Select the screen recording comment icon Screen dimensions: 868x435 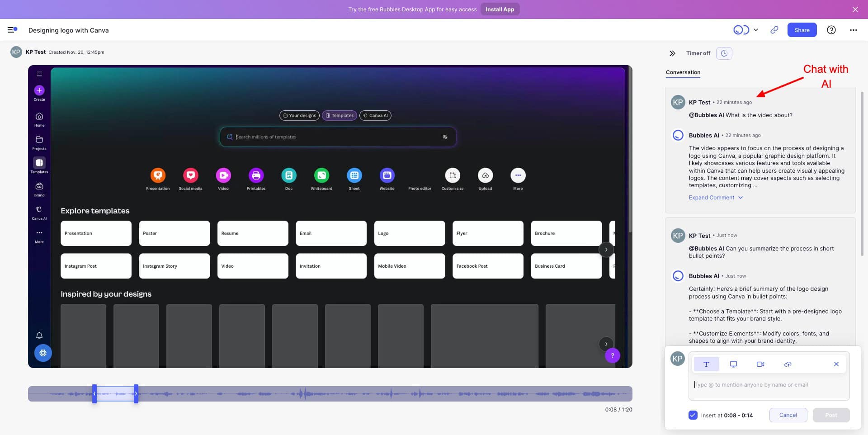pyautogui.click(x=733, y=364)
